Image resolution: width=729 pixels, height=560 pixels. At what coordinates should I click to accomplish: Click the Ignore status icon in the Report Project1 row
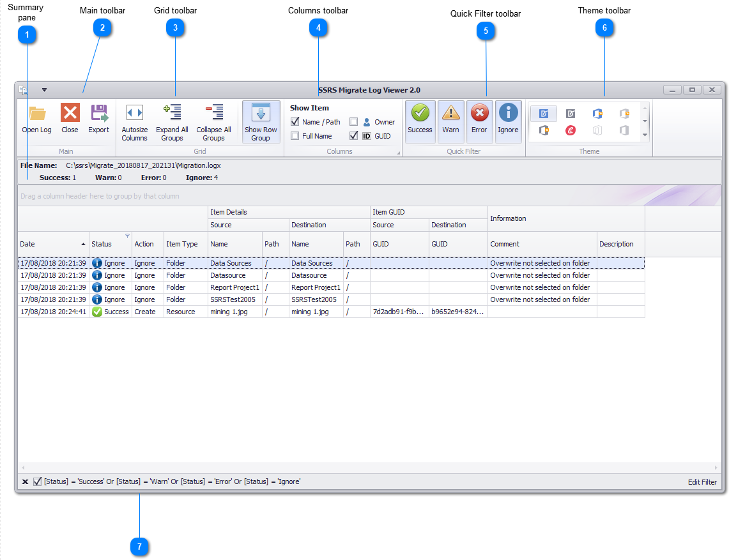tap(96, 288)
